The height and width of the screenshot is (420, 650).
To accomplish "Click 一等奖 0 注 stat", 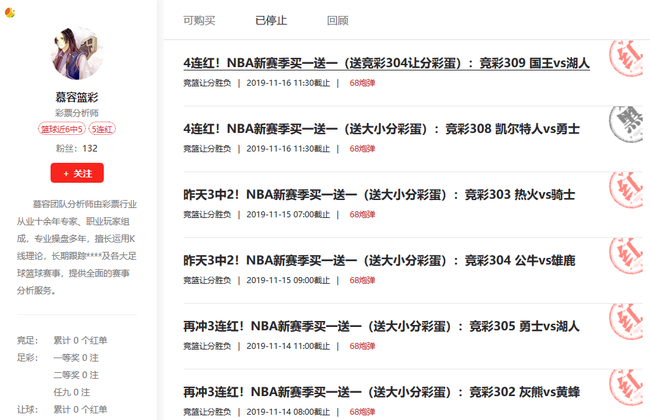I will click(x=76, y=358).
